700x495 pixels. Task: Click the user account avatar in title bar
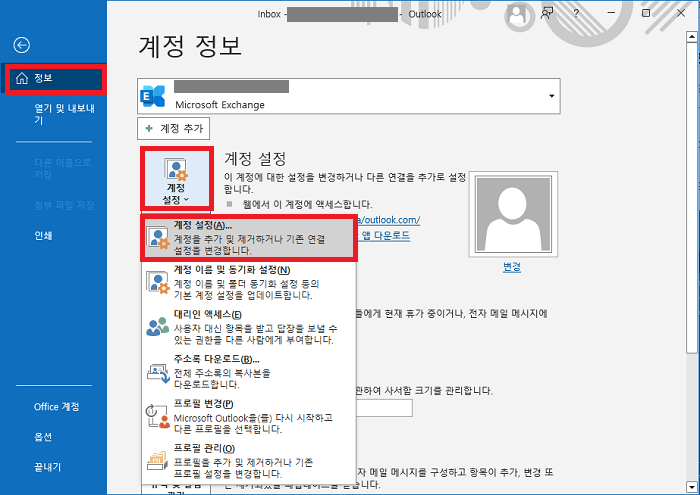click(517, 15)
